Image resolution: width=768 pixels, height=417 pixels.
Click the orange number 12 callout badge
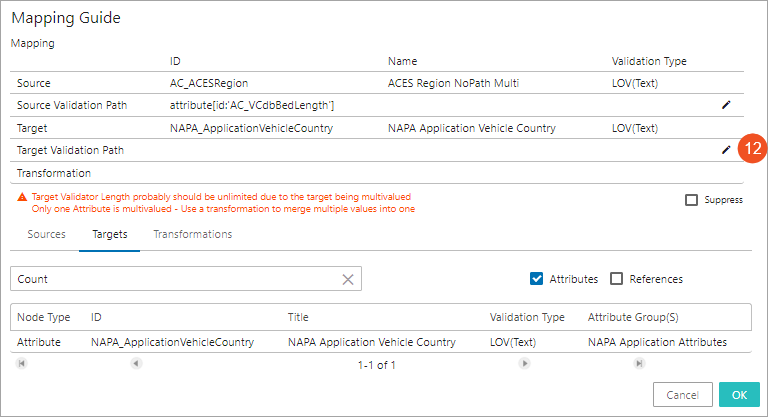753,150
